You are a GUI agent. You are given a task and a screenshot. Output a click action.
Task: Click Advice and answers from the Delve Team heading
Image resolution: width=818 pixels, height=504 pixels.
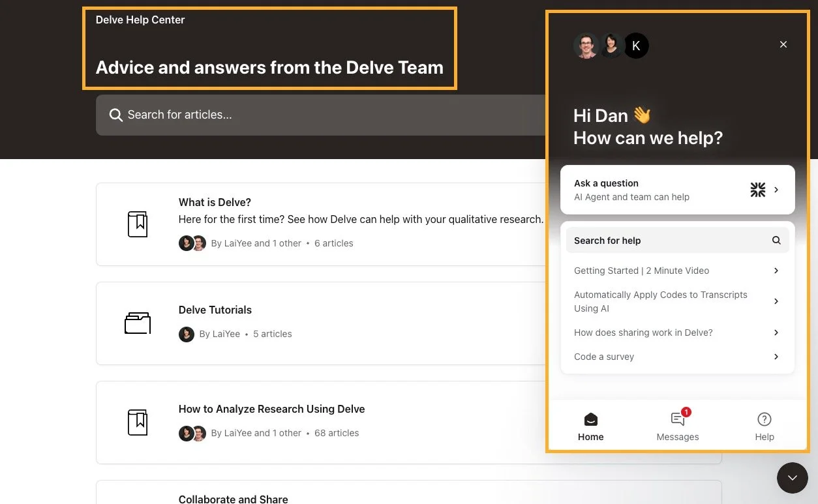(269, 67)
